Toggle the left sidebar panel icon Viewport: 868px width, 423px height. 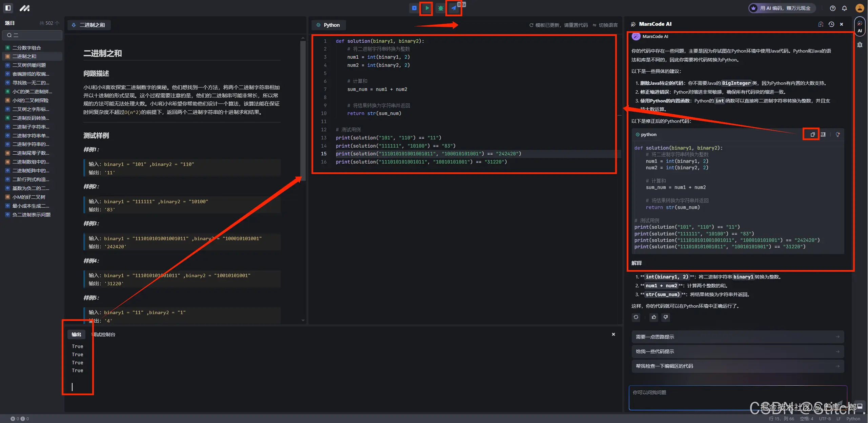click(8, 8)
